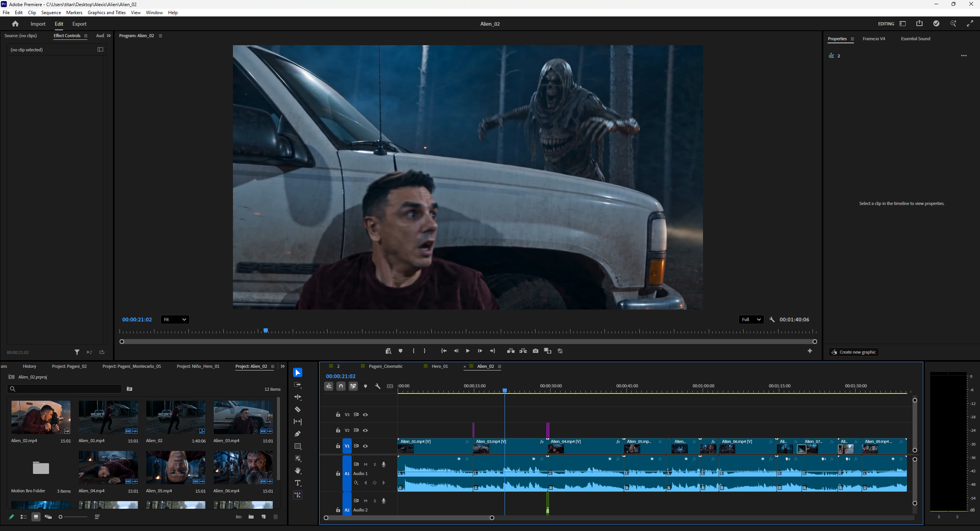Click the Mark In bracket button
Viewport: 980px width, 531px height.
(x=413, y=351)
